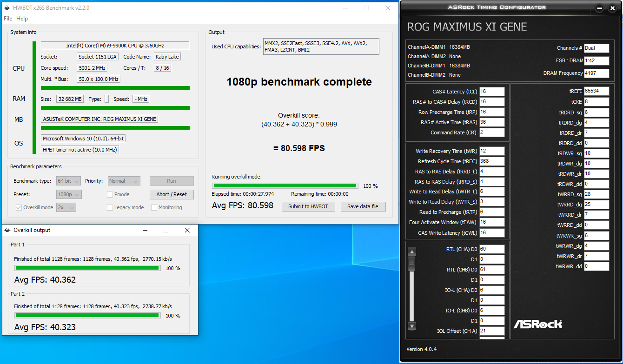The width and height of the screenshot is (623, 364).
Task: Enable the Legacy mode checkbox
Action: coord(110,207)
